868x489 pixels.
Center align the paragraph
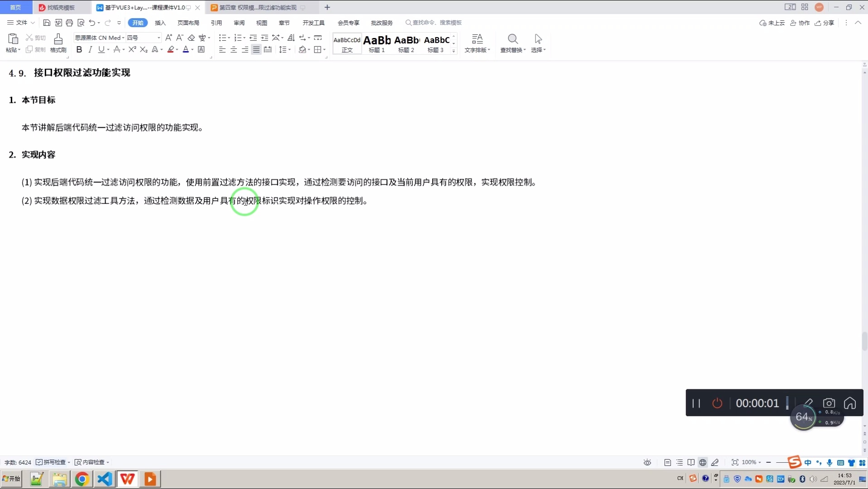233,50
